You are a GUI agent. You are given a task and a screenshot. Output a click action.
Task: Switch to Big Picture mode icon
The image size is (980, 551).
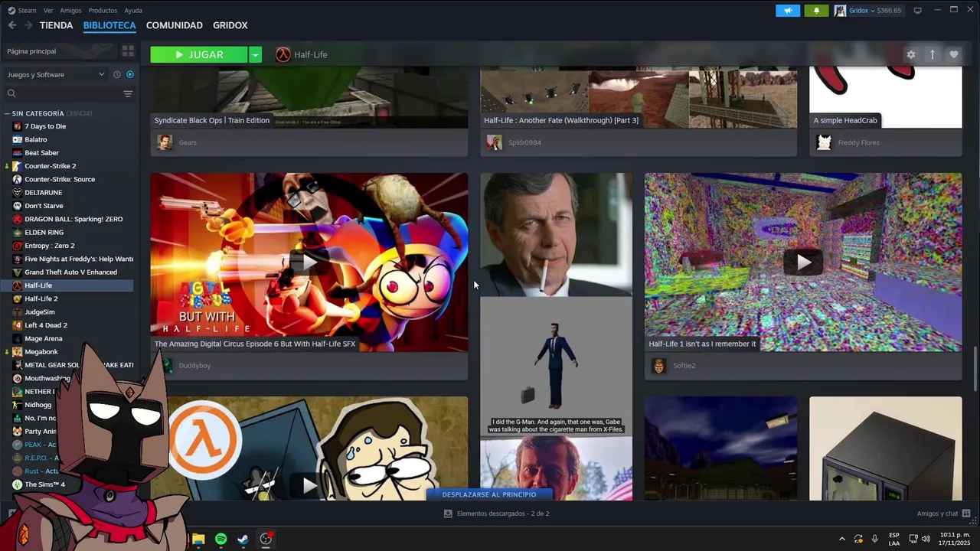pyautogui.click(x=917, y=11)
